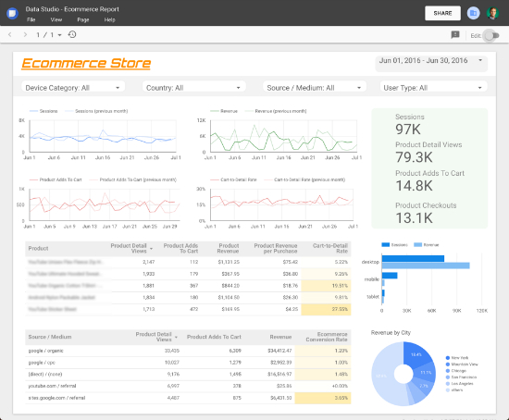Viewport: 509px width, 420px height.
Task: Click the Product Adds To Cart 14.8K scorecard
Action: coord(429,181)
